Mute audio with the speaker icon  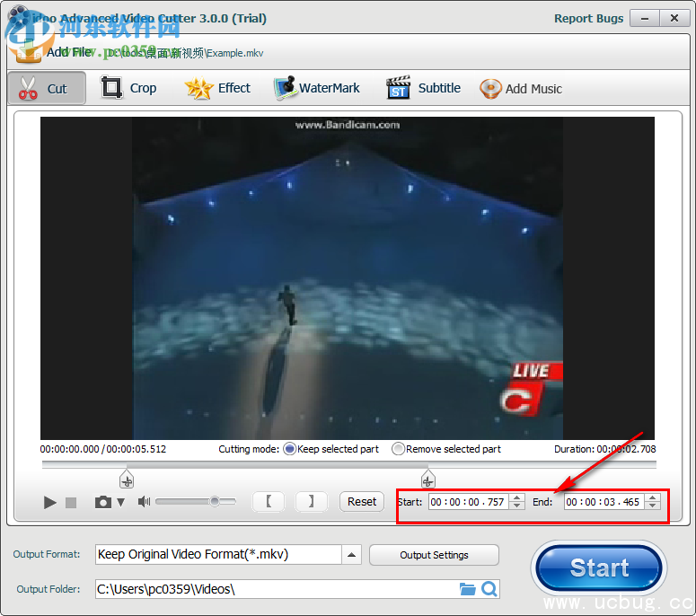pos(145,502)
